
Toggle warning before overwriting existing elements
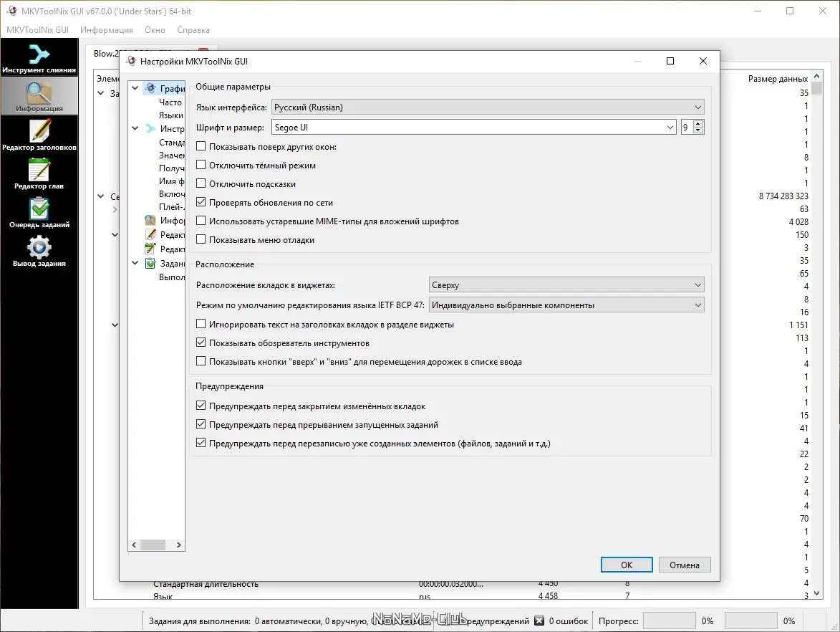(x=201, y=443)
